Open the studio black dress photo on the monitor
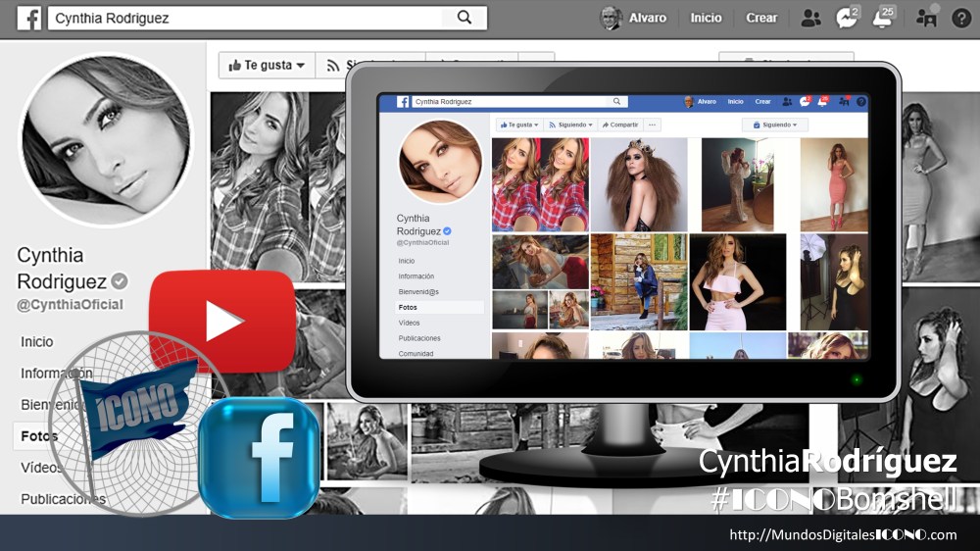Screen dimensions: 980x551 tap(834, 282)
